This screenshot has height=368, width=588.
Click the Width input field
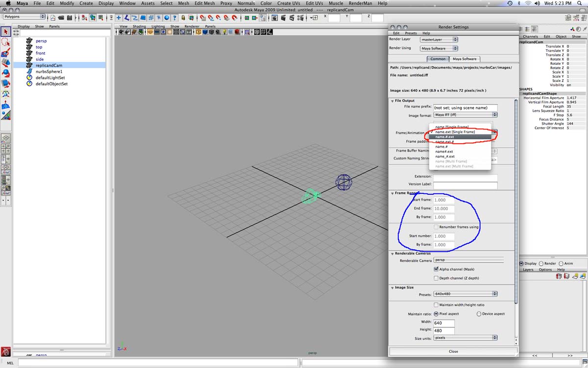(x=443, y=323)
